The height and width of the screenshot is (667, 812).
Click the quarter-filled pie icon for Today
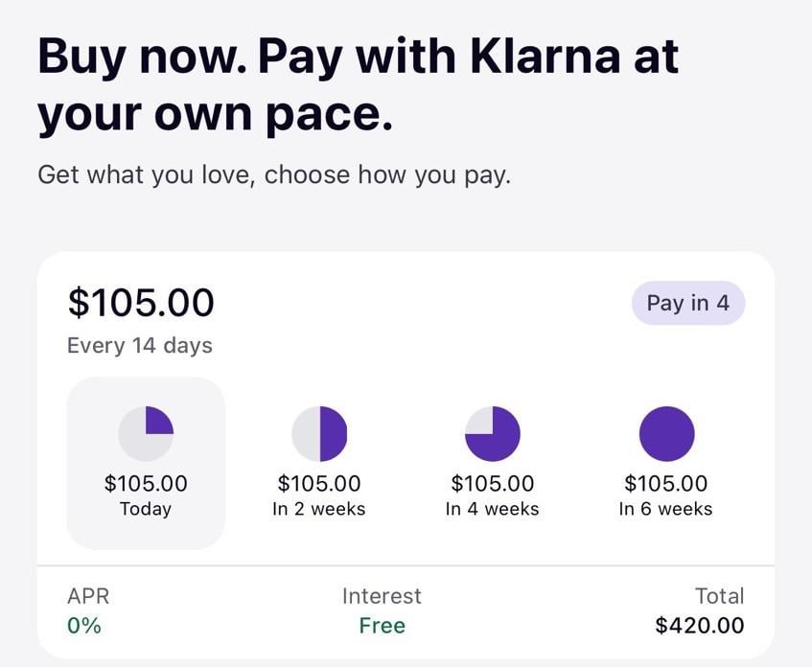click(146, 433)
